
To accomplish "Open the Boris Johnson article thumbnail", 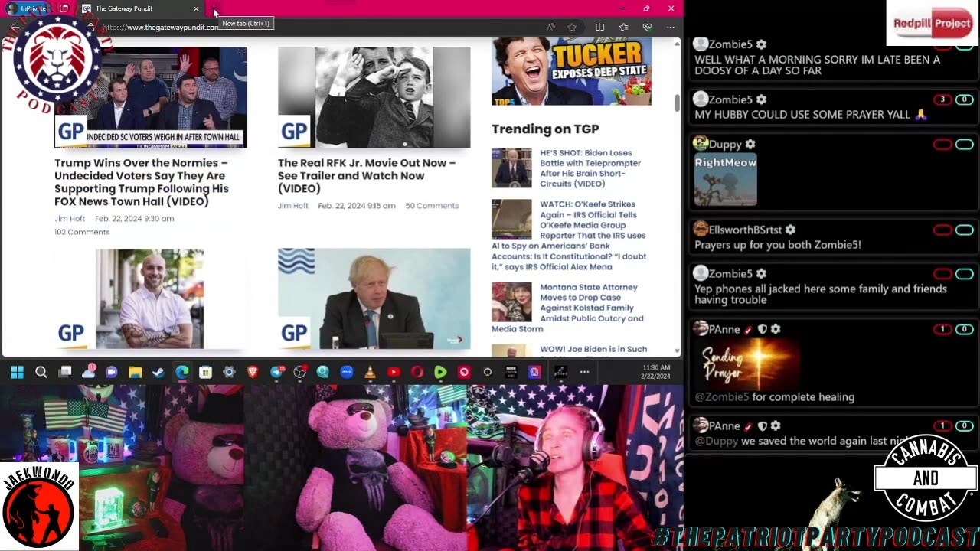I will 374,298.
